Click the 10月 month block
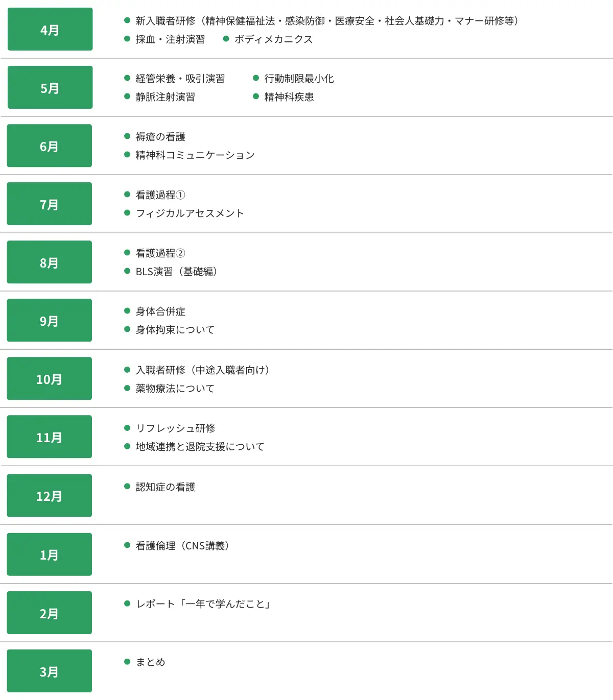The width and height of the screenshot is (613, 700). (x=50, y=378)
